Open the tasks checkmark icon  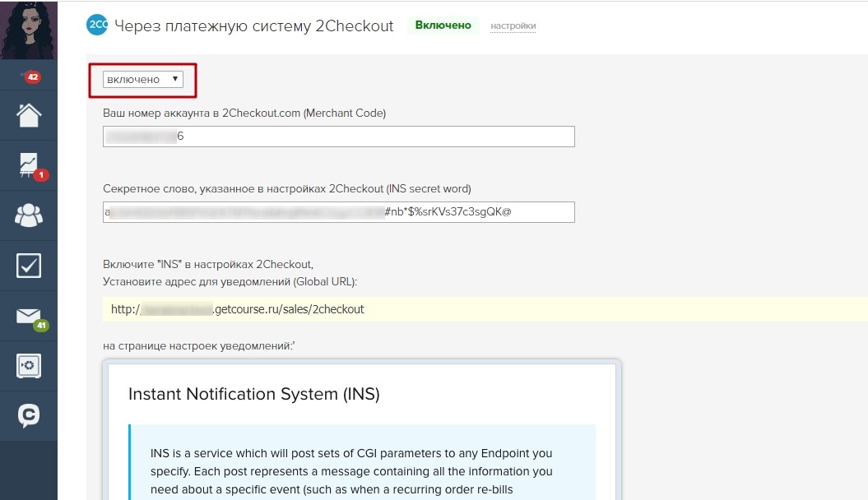pos(29,266)
